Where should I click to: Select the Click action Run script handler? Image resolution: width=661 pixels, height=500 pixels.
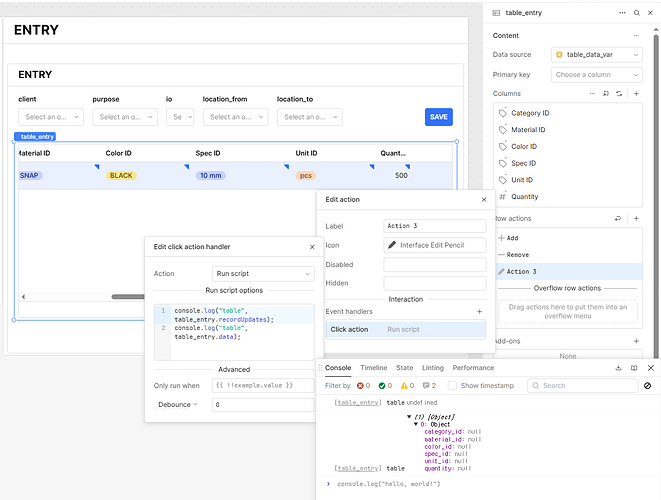(405, 329)
